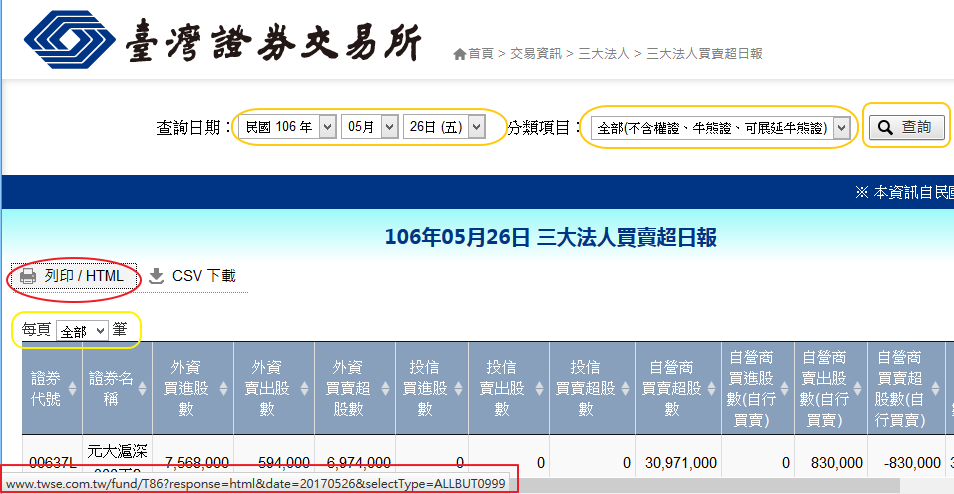Click the cell with value 6,974,000
The height and width of the screenshot is (494, 954).
[358, 464]
